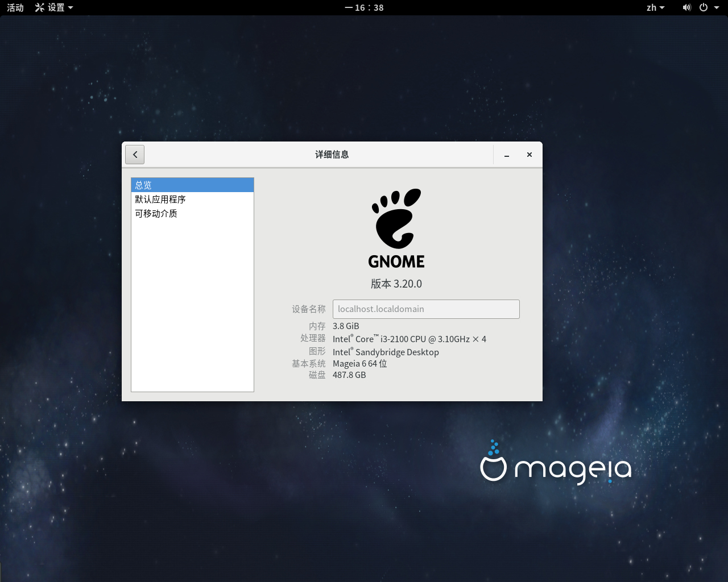Click the 图形 label

[317, 351]
